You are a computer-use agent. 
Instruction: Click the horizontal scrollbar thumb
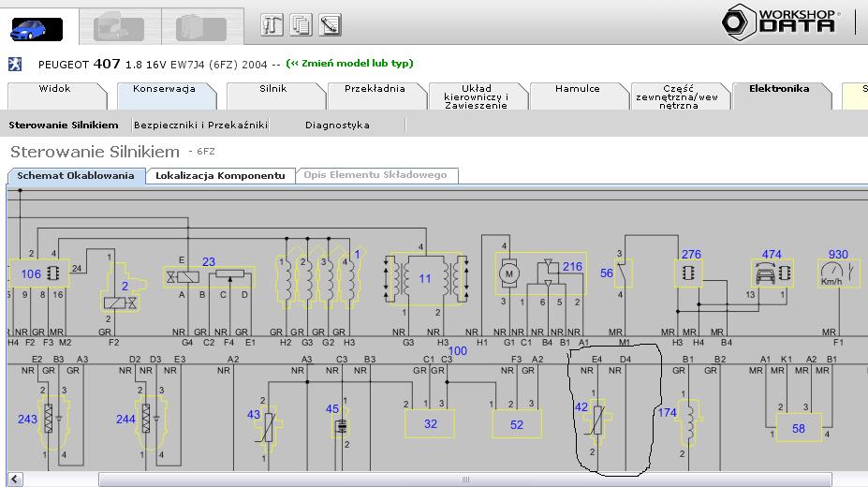click(x=465, y=480)
